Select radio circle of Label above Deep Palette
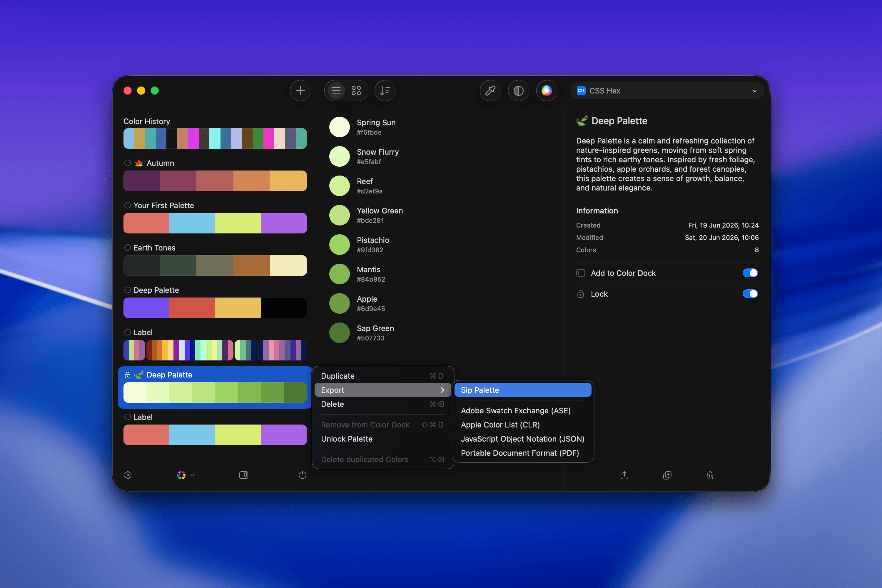882x588 pixels. coord(128,332)
